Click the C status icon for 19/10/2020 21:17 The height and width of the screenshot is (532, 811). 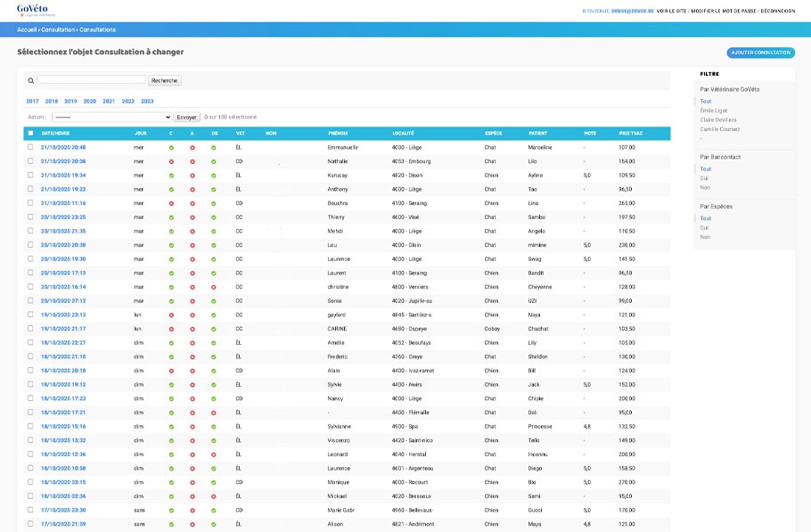[171, 330]
